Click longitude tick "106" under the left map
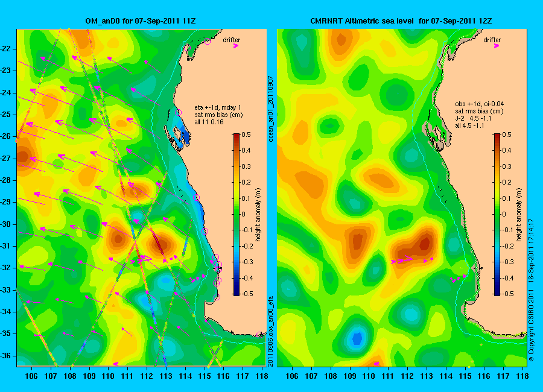 (31, 376)
